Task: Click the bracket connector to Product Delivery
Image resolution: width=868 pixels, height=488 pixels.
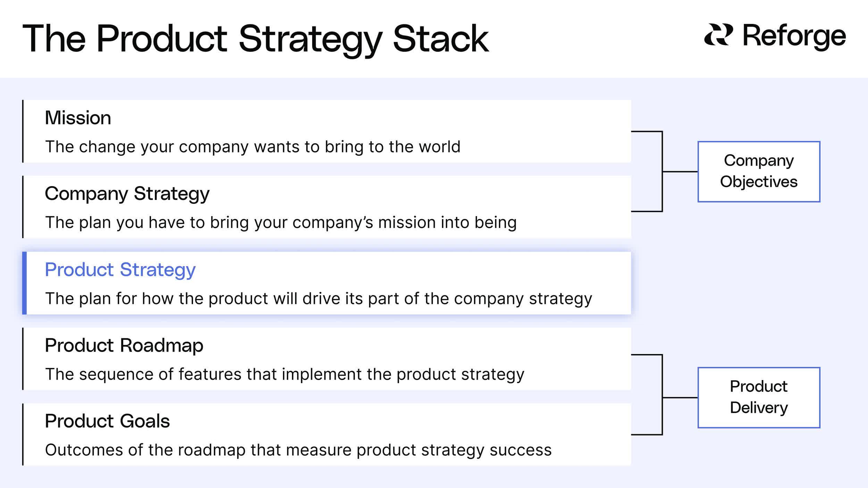Action: [x=664, y=395]
